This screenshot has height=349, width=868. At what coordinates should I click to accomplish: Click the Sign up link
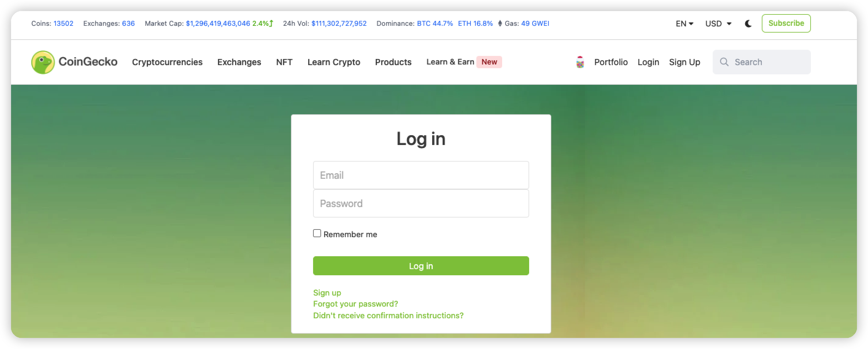click(x=327, y=292)
